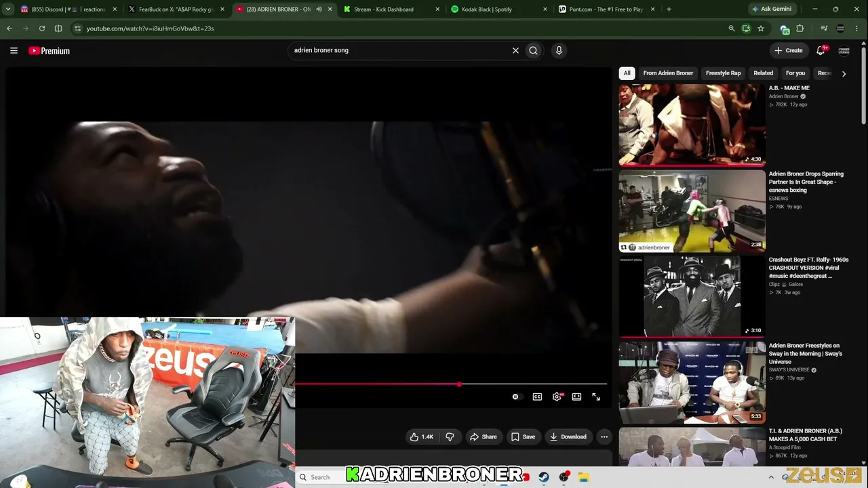Switch the player to theater mode
The image size is (868, 488).
[576, 397]
